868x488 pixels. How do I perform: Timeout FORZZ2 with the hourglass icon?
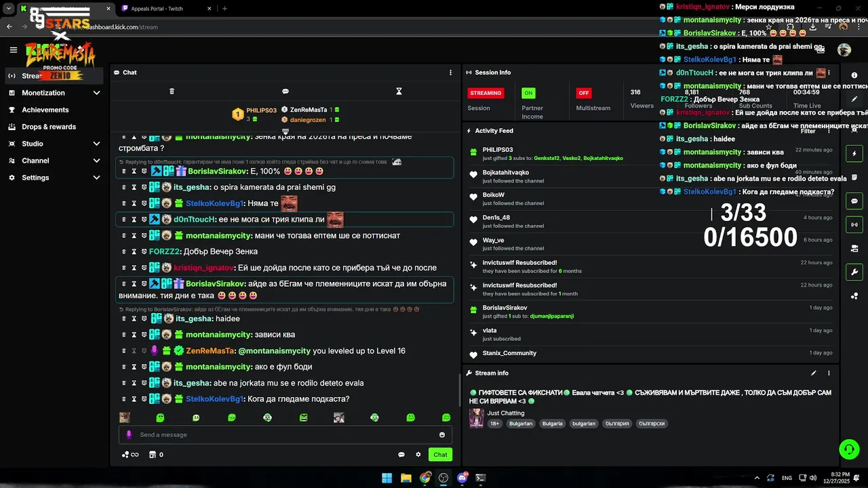[x=134, y=251]
